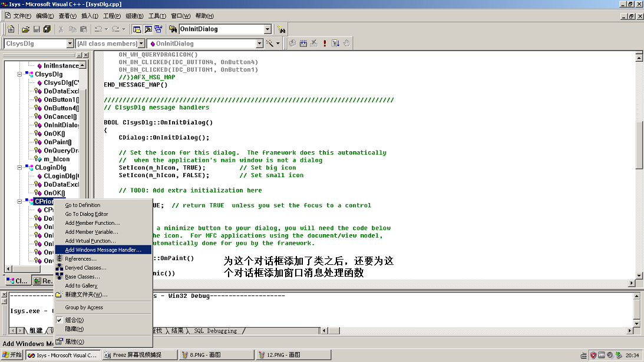Toggle the Workspace window toolbar icon
Screen dimensions: 644x362
tap(137, 29)
